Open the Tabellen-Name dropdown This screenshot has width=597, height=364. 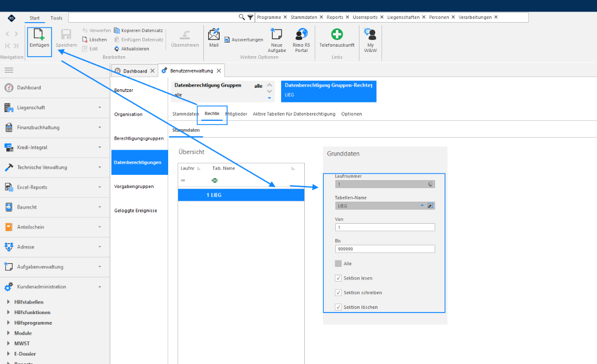tap(422, 206)
